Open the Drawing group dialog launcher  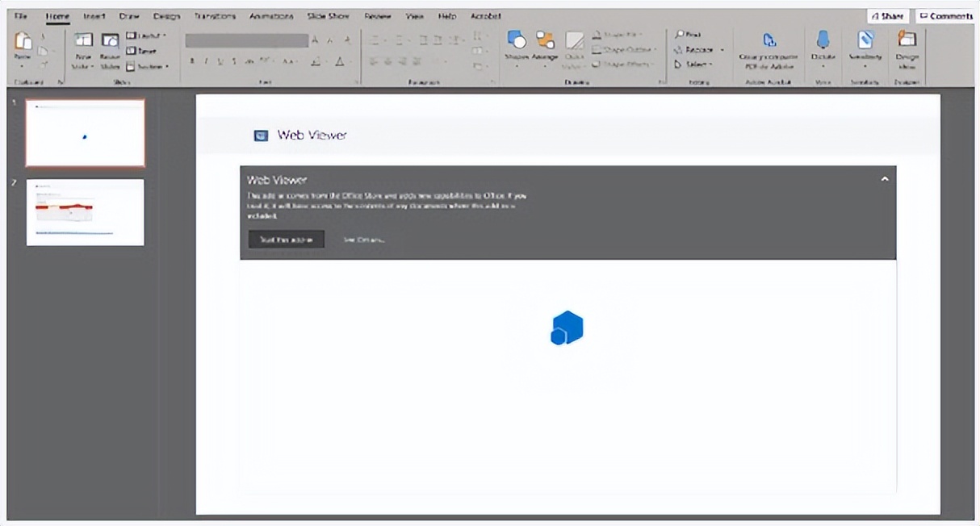coord(660,82)
